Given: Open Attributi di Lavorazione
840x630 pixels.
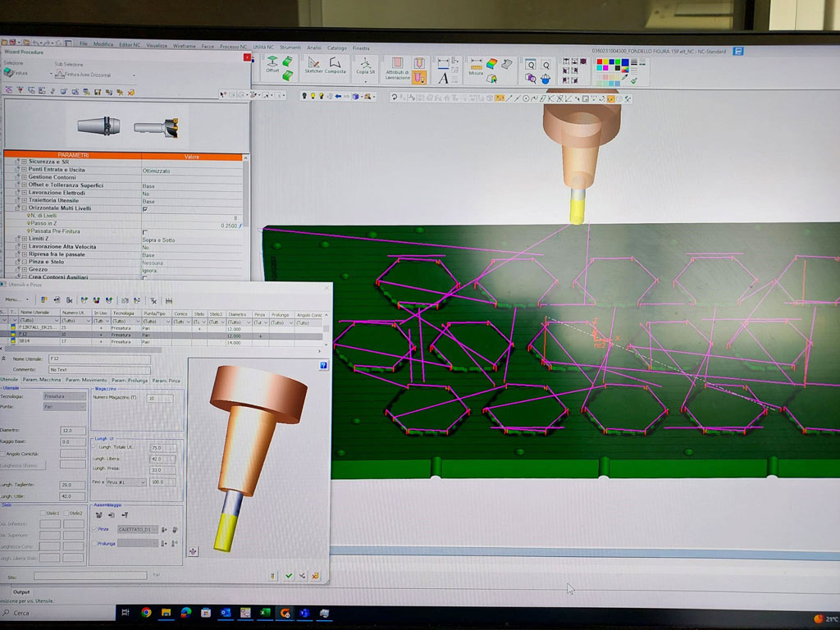Looking at the screenshot, I should point(398,69).
